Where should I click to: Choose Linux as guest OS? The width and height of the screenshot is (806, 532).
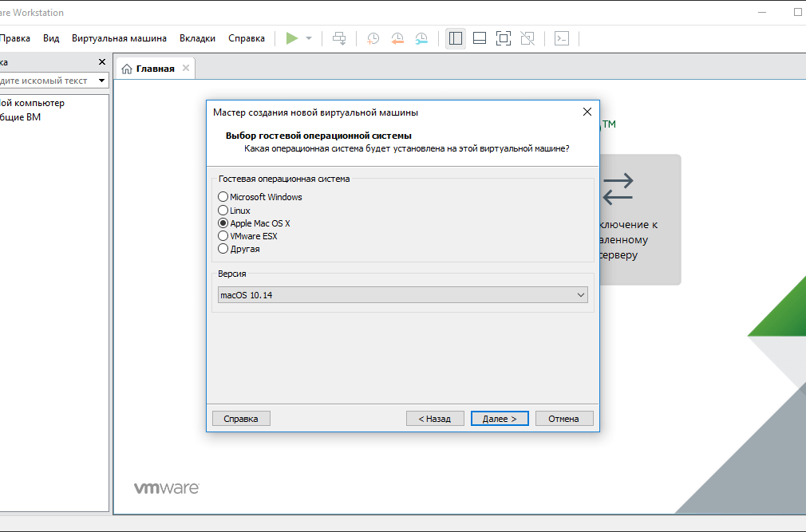235,211
